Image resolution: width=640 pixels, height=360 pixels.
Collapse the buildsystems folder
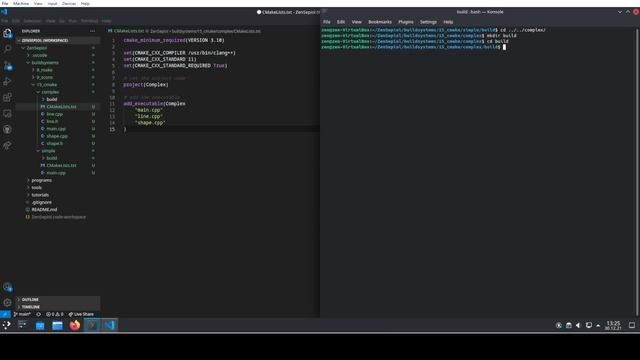58,62
